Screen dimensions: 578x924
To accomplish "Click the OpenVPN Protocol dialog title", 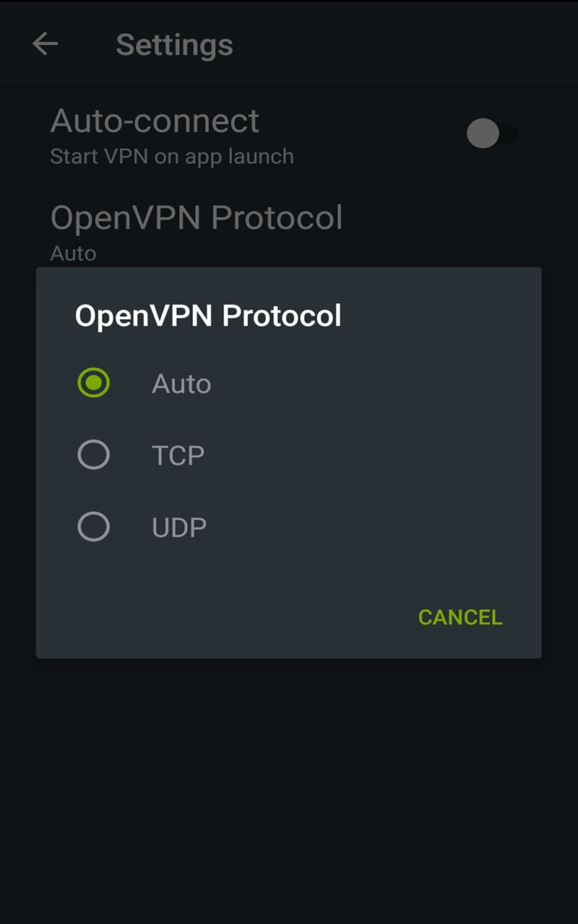I will point(208,315).
